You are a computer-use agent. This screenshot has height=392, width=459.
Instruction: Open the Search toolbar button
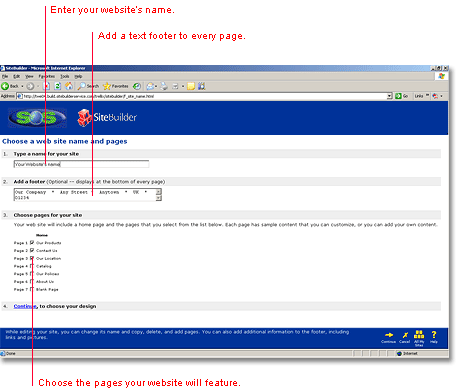88,86
